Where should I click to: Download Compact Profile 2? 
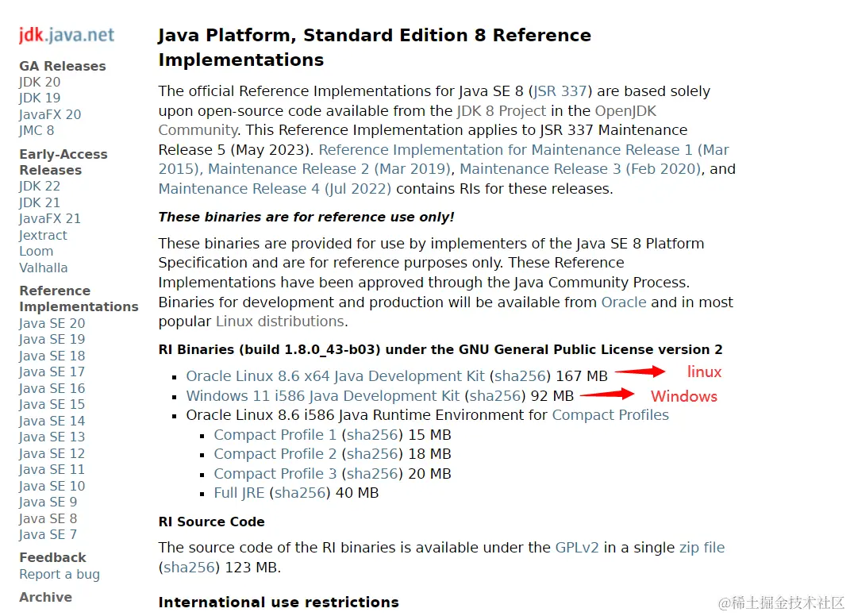tap(275, 454)
